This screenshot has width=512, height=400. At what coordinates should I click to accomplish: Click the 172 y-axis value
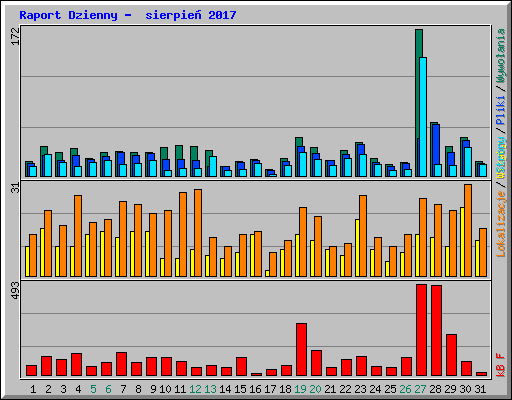(15, 36)
